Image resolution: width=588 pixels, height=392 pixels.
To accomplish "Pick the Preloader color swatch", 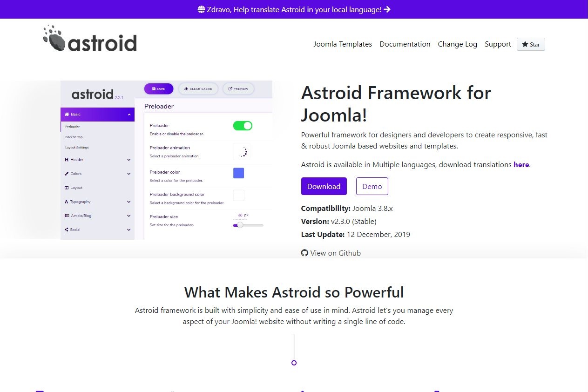I will pyautogui.click(x=238, y=173).
